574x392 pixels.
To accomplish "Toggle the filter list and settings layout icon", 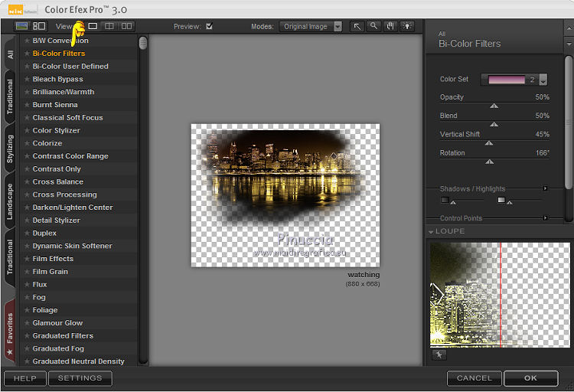I will click(x=39, y=26).
